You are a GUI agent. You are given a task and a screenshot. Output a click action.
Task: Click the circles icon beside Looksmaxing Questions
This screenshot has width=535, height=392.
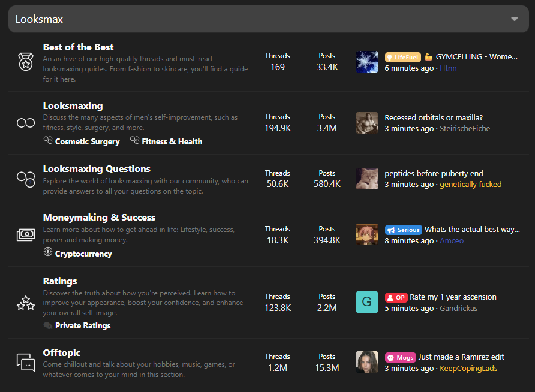(25, 179)
